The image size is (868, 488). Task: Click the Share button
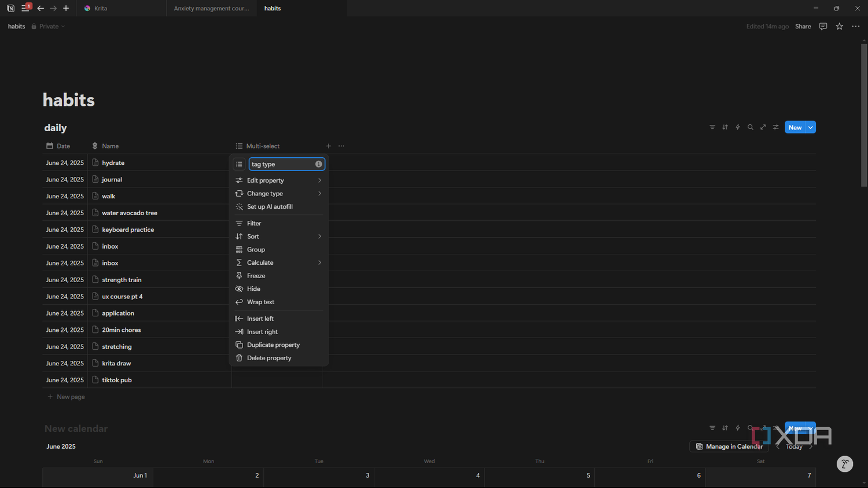[x=803, y=27]
